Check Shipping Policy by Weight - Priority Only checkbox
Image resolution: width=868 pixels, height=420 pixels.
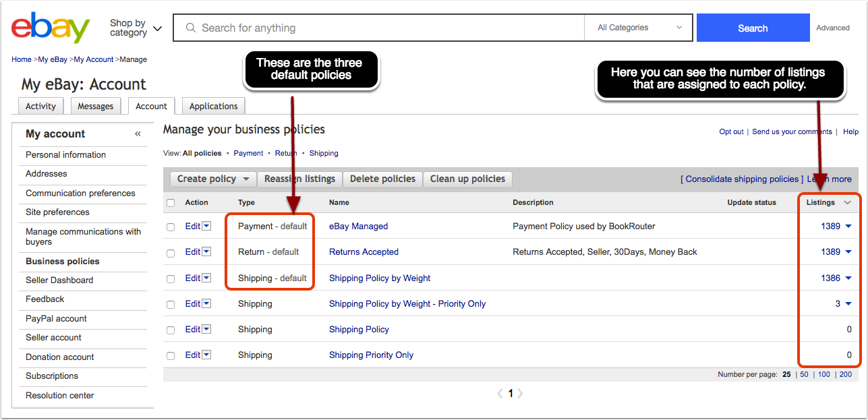point(171,304)
